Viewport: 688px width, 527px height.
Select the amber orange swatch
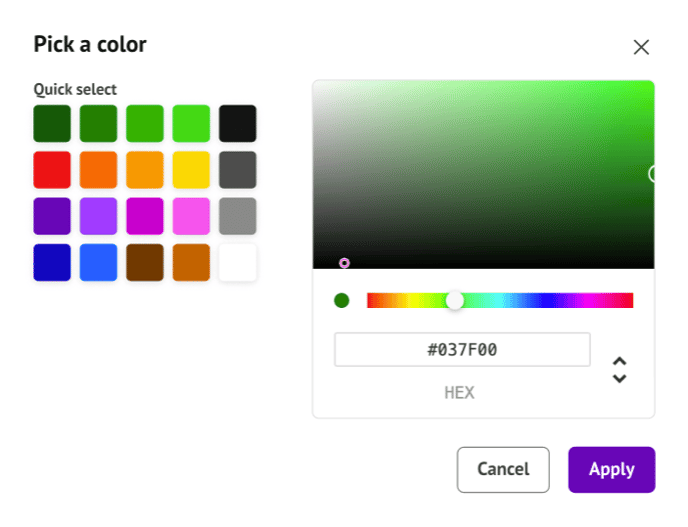point(145,170)
